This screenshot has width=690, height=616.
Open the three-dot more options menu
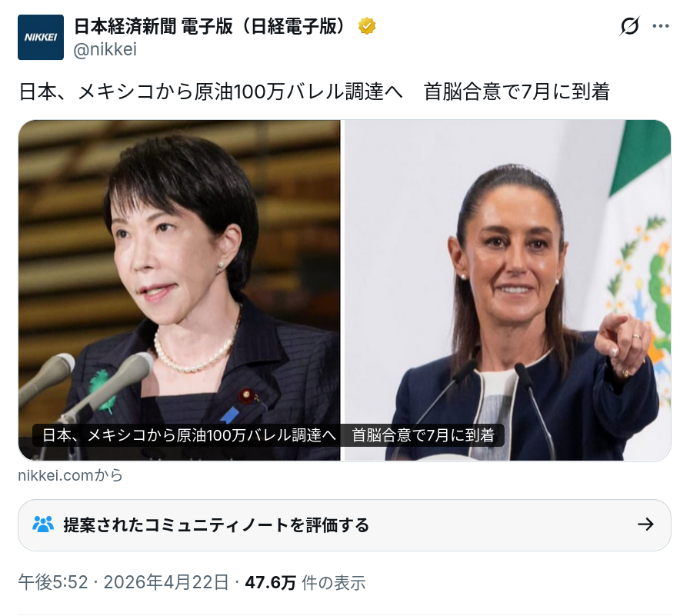coord(661,26)
